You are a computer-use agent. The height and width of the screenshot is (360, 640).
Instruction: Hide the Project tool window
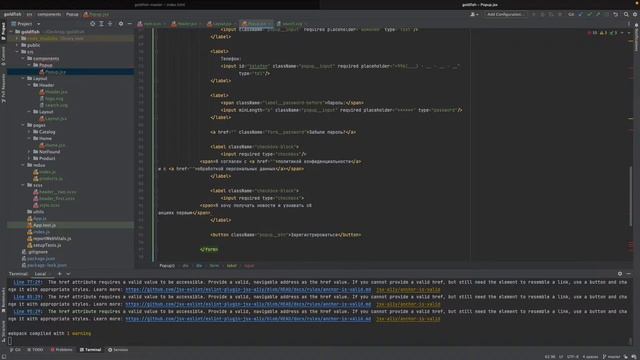(130, 24)
